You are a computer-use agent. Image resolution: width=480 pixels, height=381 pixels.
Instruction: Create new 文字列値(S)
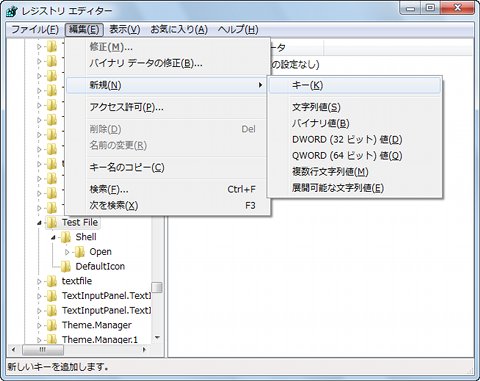coord(355,107)
